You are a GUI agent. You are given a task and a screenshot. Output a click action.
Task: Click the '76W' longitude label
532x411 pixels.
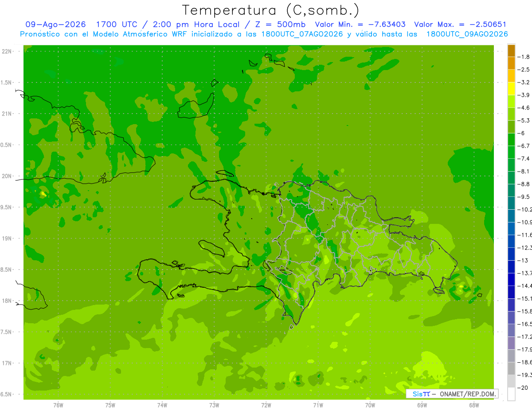click(x=58, y=405)
